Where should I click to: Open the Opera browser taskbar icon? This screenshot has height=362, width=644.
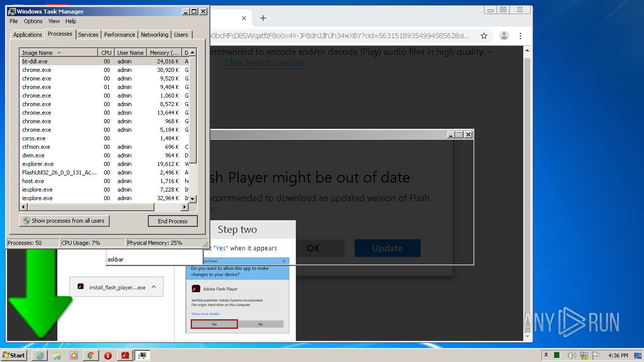[108, 355]
